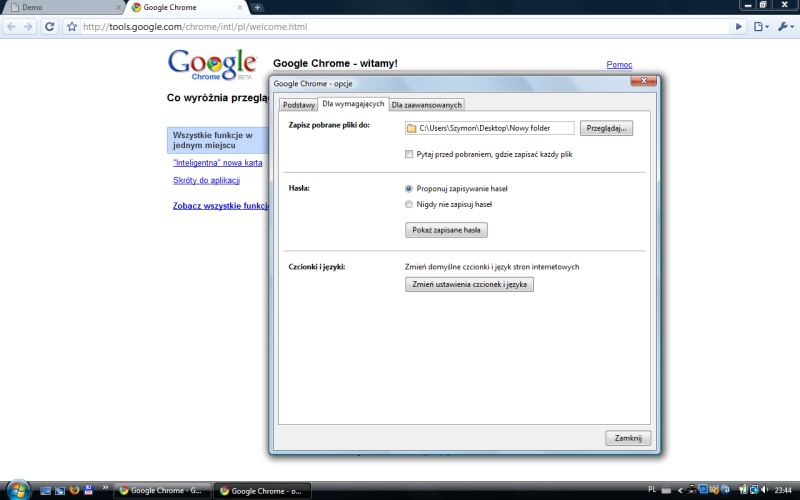Click Pokaż zapisane hasła button

446,230
